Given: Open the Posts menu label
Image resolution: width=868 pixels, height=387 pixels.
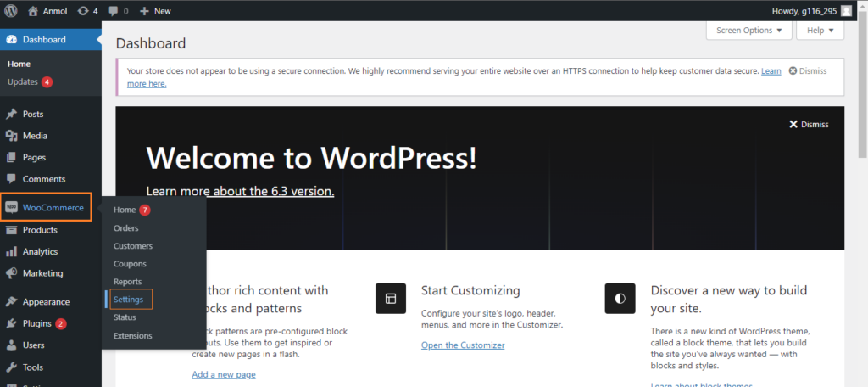Looking at the screenshot, I should tap(33, 115).
